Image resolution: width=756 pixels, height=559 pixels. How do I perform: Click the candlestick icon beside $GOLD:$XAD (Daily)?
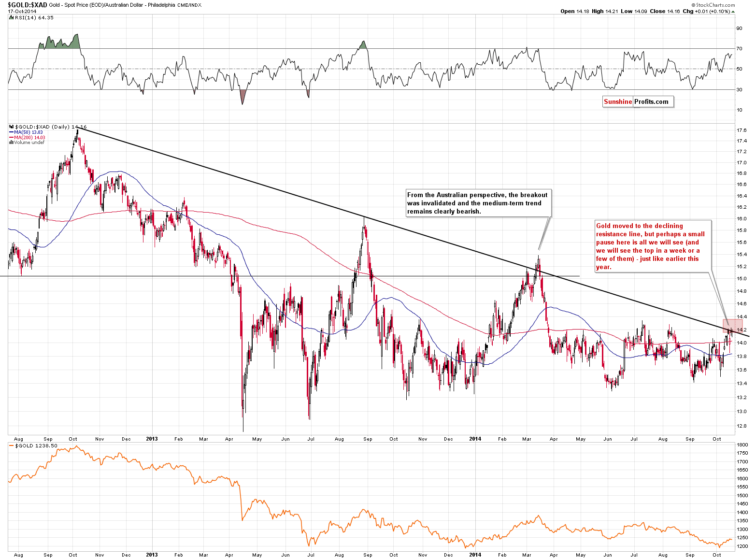coord(12,127)
